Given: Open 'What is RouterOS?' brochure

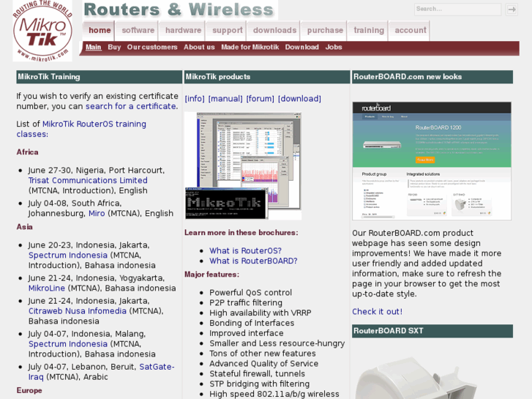Looking at the screenshot, I should [x=245, y=250].
